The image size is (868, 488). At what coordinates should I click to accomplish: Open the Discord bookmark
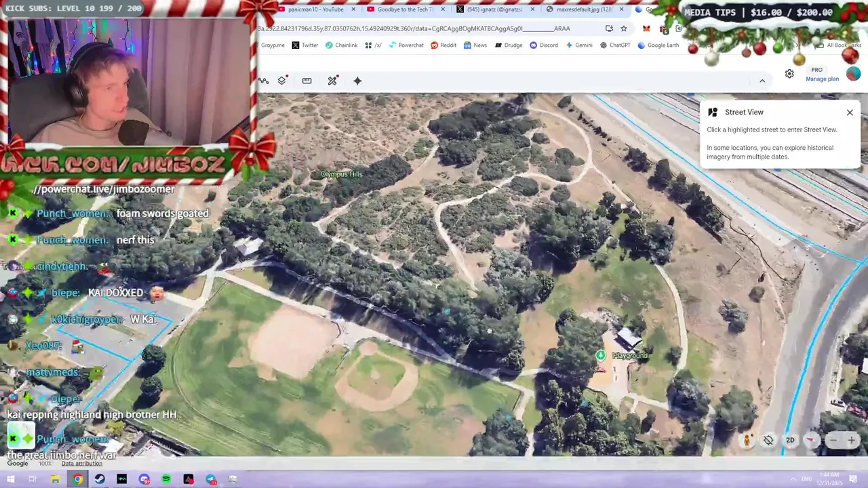point(544,45)
